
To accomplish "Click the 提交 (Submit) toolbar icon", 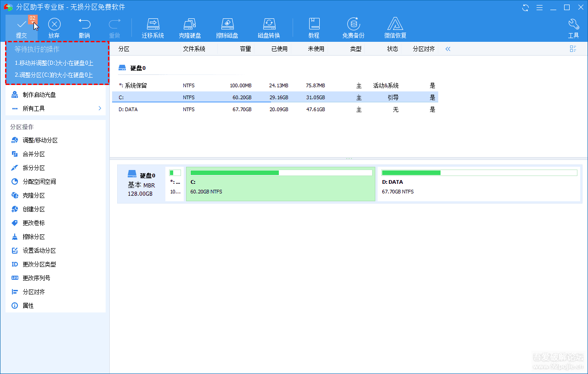I will [x=21, y=28].
